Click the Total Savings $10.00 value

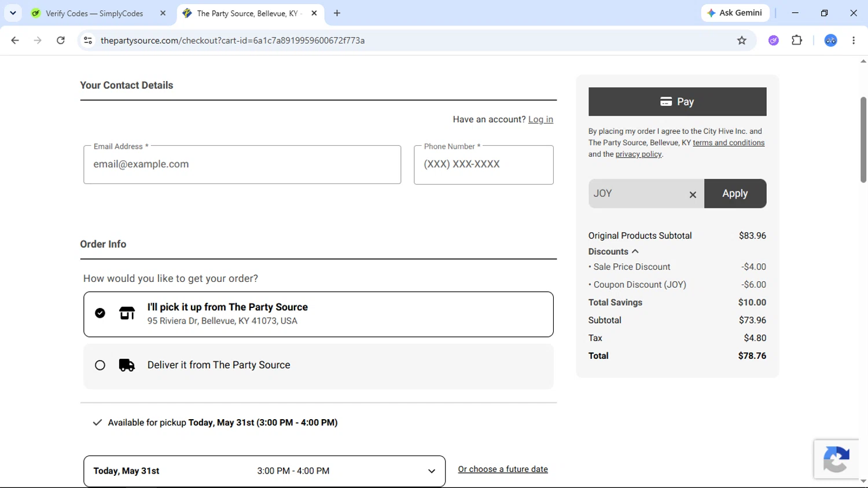click(752, 303)
